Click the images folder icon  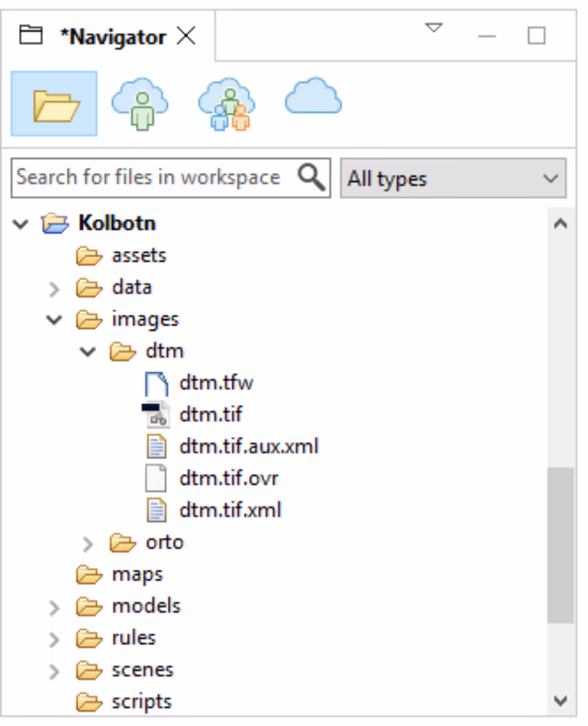coord(90,320)
